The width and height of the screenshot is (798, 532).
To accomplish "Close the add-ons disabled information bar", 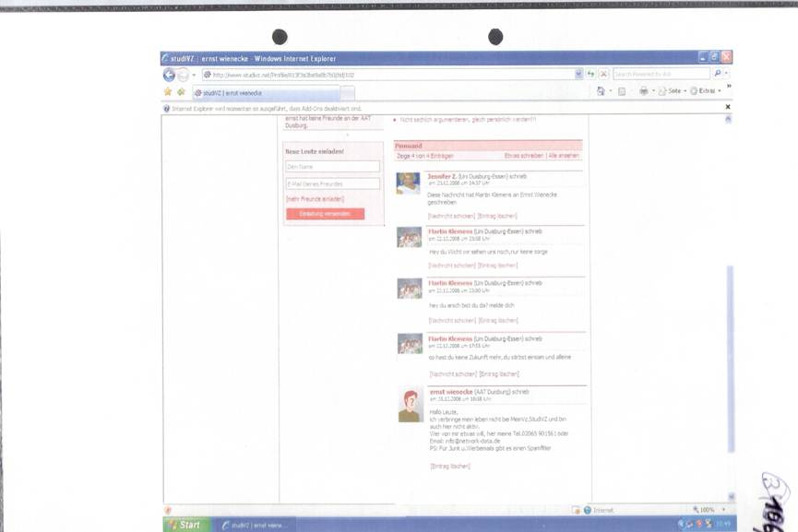I will tap(727, 108).
